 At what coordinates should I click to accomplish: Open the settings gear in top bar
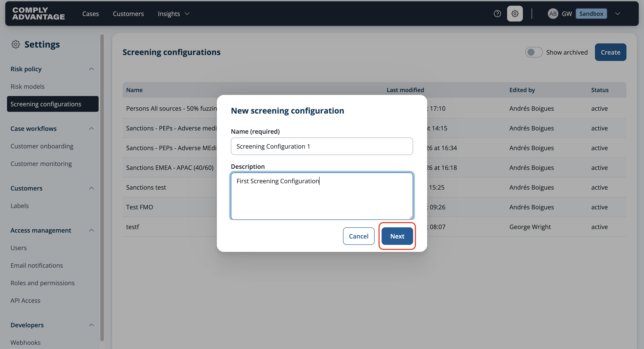click(515, 14)
